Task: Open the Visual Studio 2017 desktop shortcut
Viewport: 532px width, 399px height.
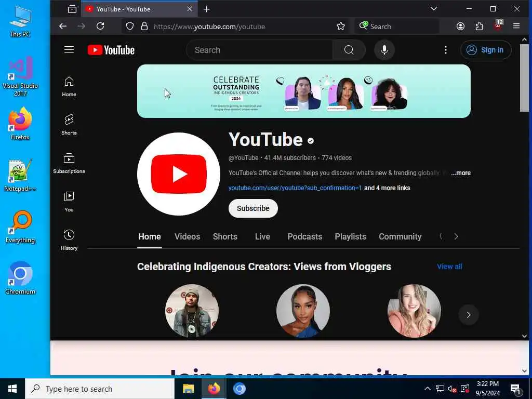Action: [20, 77]
